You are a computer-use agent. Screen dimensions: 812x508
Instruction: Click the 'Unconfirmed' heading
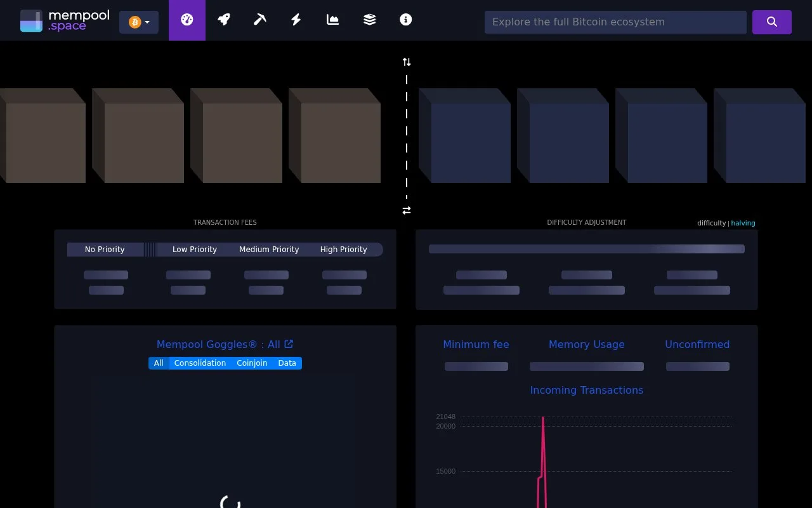pos(697,344)
